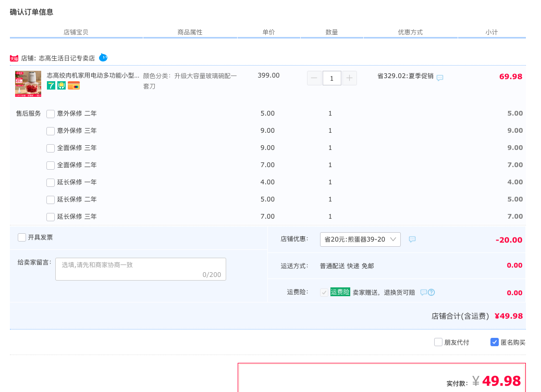Image resolution: width=541 pixels, height=392 pixels.
Task: Click the 商品属性 column header
Action: [190, 32]
